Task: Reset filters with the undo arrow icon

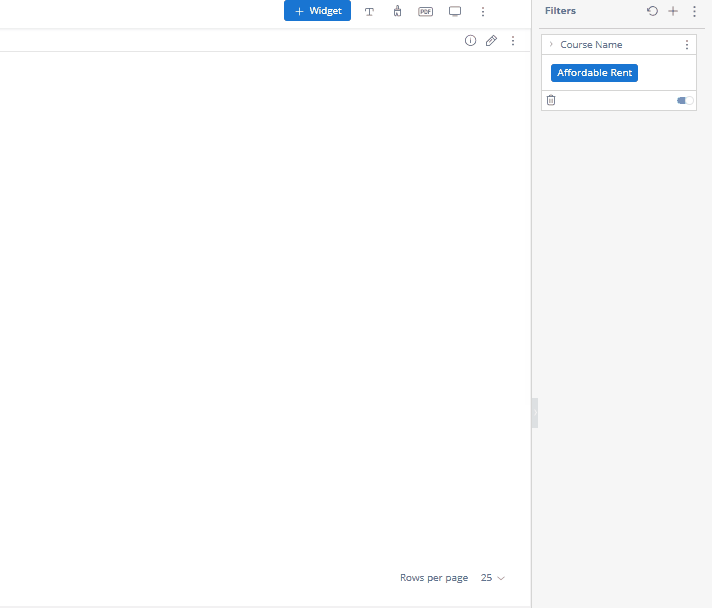Action: click(x=652, y=11)
